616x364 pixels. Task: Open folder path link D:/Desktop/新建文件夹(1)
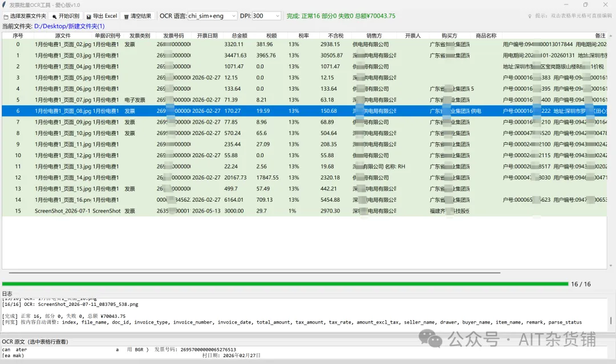point(69,26)
